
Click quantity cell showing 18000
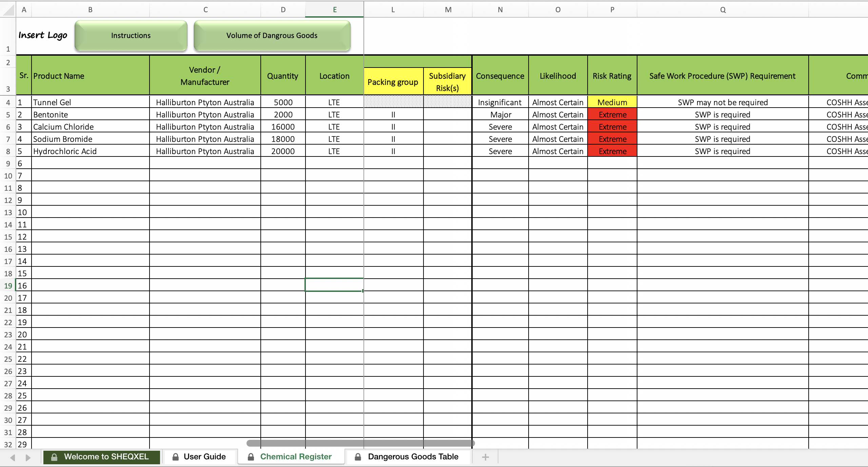point(283,139)
